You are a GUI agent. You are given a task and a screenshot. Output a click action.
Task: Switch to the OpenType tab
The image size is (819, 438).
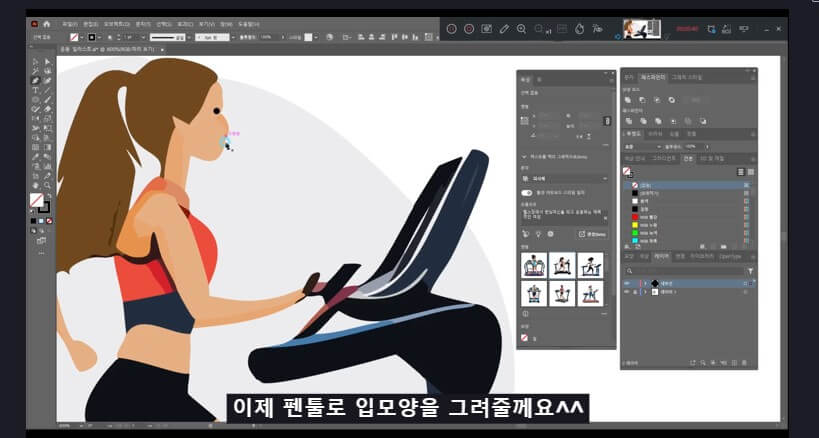pos(730,256)
